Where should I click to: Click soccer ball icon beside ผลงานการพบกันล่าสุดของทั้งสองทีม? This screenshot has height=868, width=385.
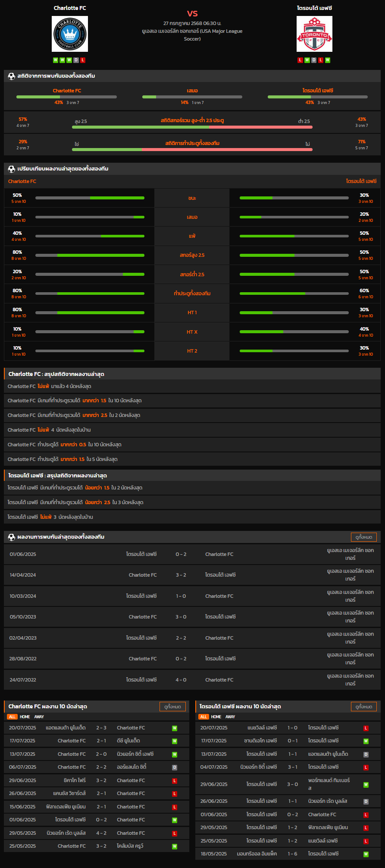pyautogui.click(x=12, y=537)
